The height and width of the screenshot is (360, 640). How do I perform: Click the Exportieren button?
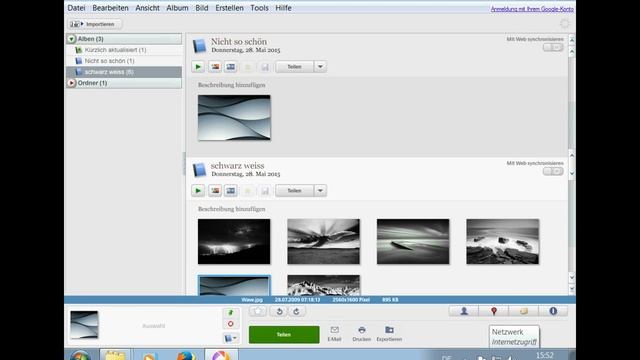tap(389, 333)
